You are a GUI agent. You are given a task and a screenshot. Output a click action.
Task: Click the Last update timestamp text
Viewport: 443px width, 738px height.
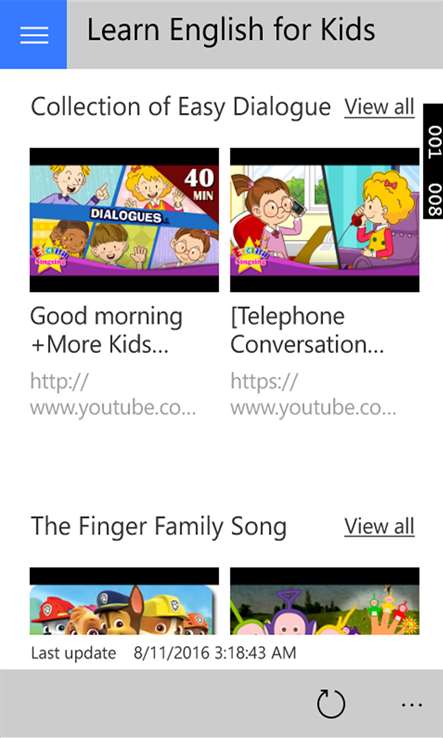pyautogui.click(x=163, y=653)
